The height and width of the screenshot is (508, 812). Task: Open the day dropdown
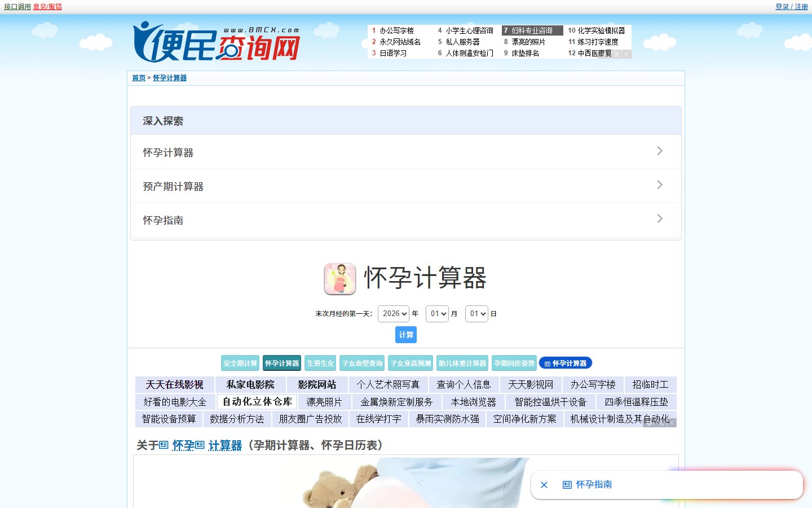point(476,314)
